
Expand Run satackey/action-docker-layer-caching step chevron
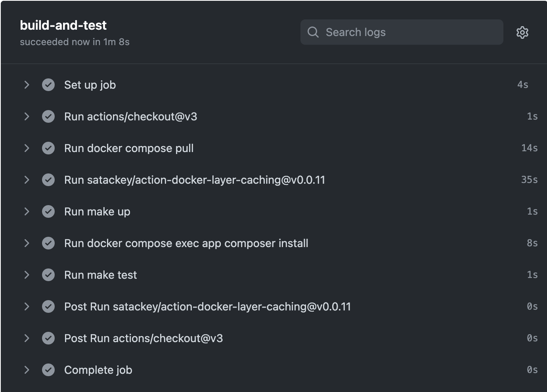point(27,180)
